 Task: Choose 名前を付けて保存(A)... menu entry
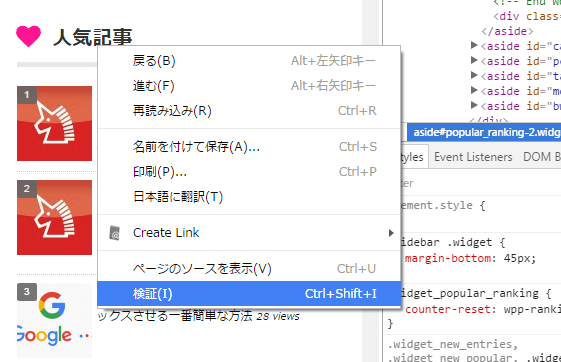[x=249, y=147]
